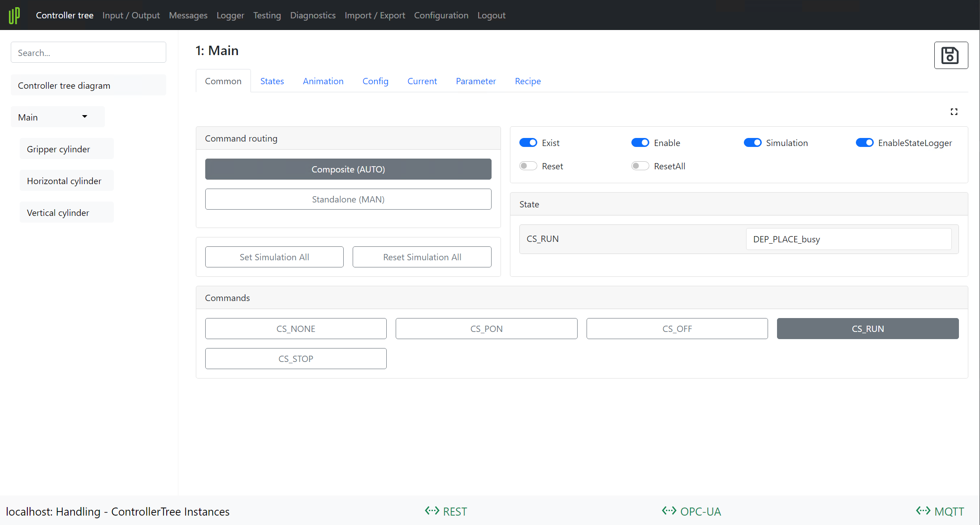Toggle the Exist switch
This screenshot has width=980, height=525.
coord(528,143)
